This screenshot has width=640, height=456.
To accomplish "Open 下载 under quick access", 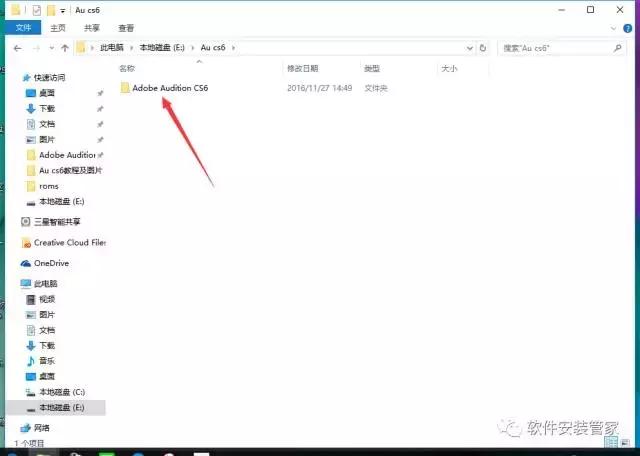I will click(47, 109).
